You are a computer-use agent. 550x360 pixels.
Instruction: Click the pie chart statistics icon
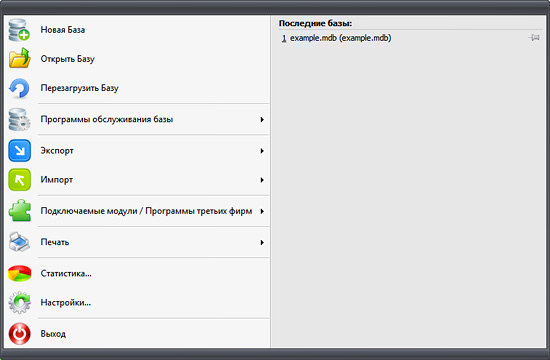(x=20, y=273)
